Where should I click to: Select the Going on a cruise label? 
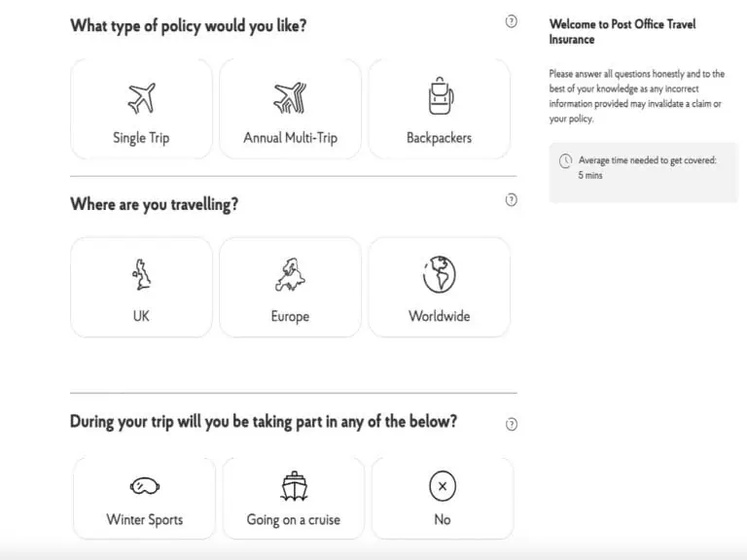point(294,519)
